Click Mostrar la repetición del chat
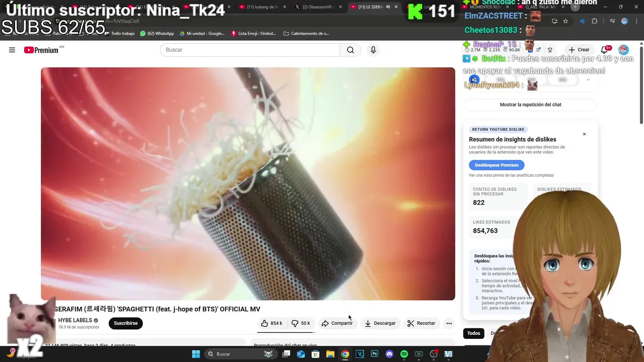 pyautogui.click(x=530, y=105)
